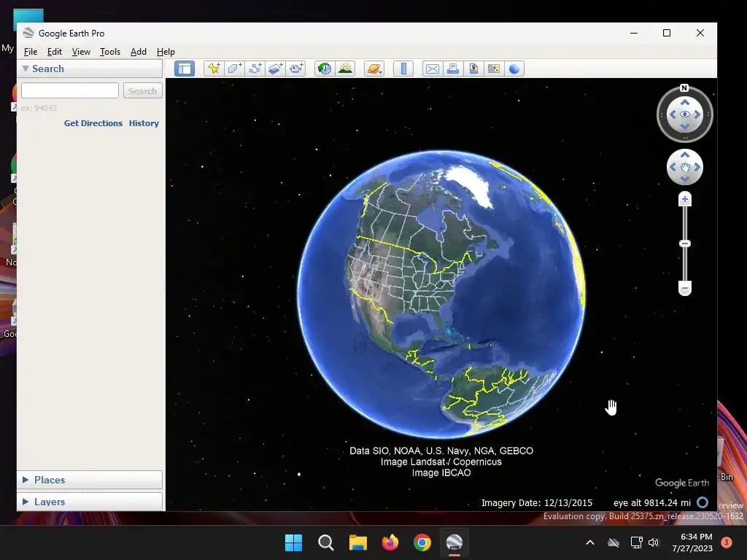Viewport: 747px width, 560px height.
Task: Zoom out with the minus button
Action: (684, 288)
